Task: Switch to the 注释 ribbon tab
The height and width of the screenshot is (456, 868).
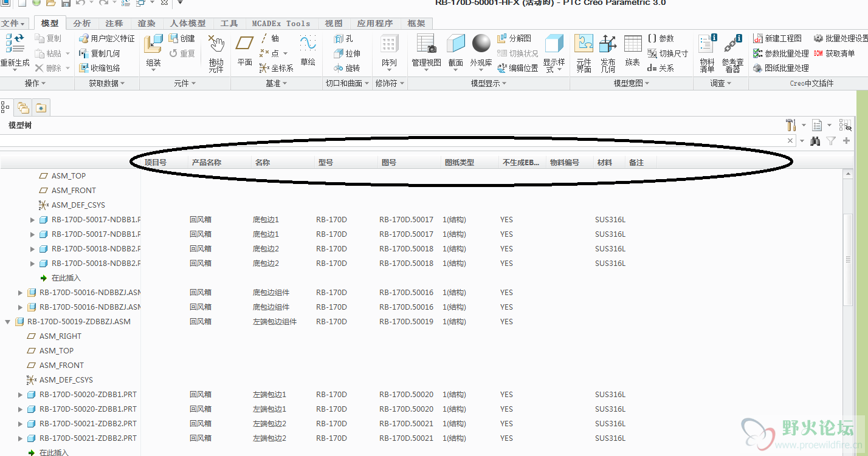Action: tap(114, 24)
